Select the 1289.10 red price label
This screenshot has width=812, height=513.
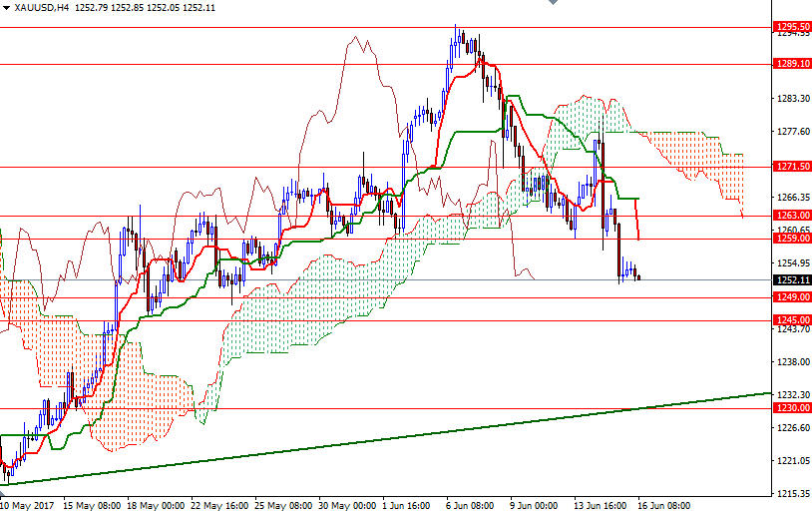[x=791, y=64]
